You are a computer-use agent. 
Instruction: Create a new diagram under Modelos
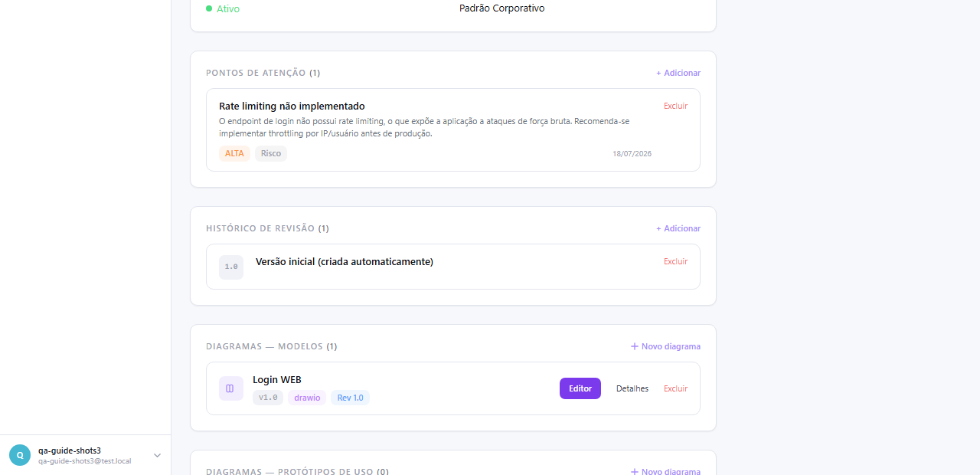point(665,346)
